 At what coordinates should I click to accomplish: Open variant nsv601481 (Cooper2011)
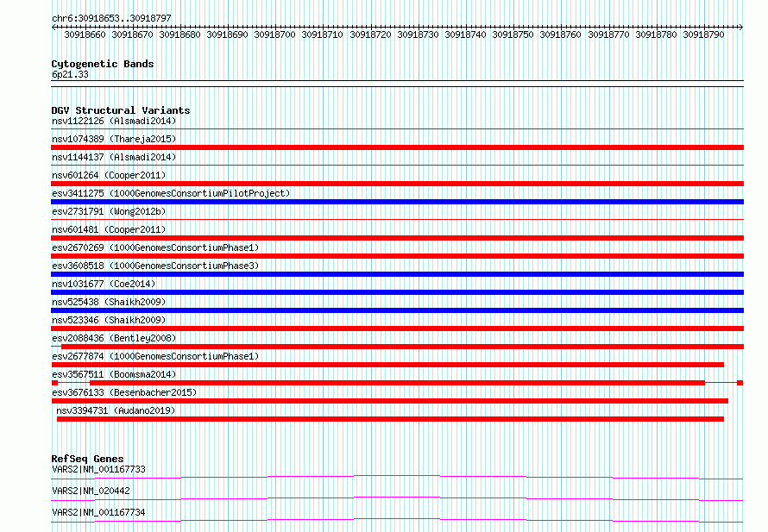pos(109,229)
